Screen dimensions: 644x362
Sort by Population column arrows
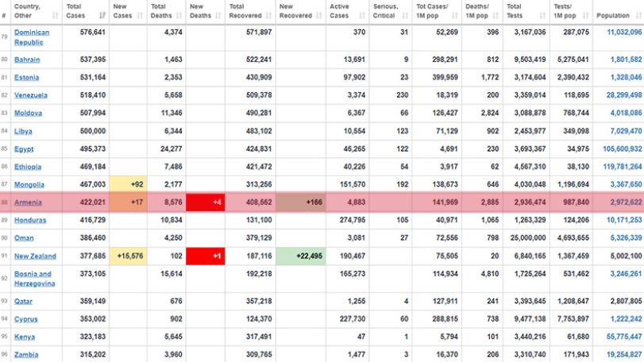tap(639, 16)
